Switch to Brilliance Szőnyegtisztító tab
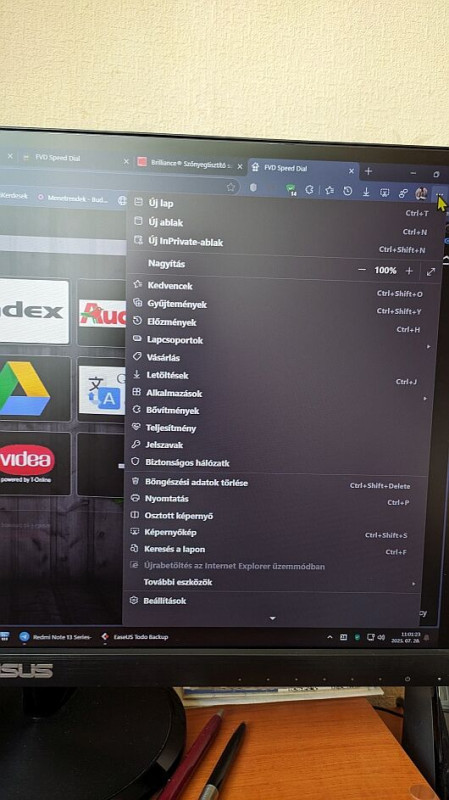The width and height of the screenshot is (449, 800). point(190,163)
